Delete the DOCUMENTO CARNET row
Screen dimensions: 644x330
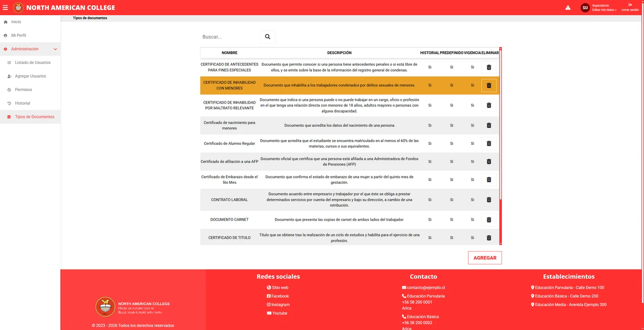[x=489, y=220]
